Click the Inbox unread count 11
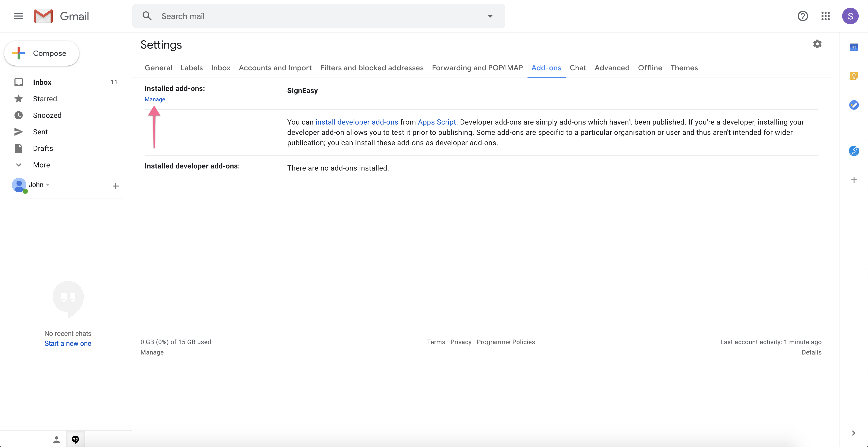The image size is (868, 447). point(114,82)
